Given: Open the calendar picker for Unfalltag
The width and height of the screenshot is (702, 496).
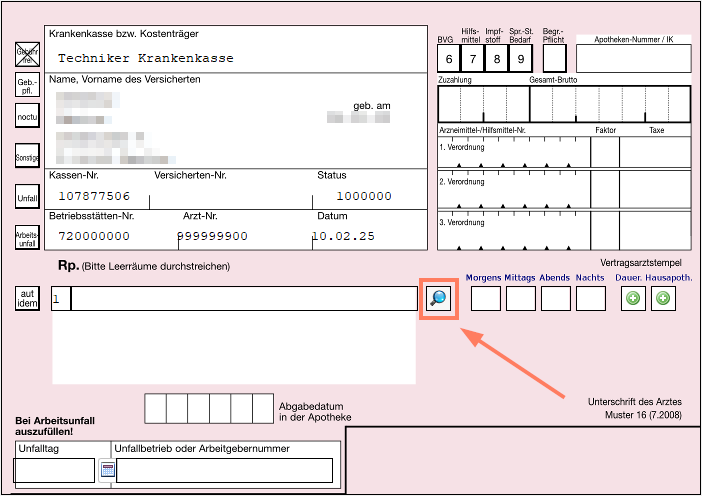Looking at the screenshot, I should [107, 470].
